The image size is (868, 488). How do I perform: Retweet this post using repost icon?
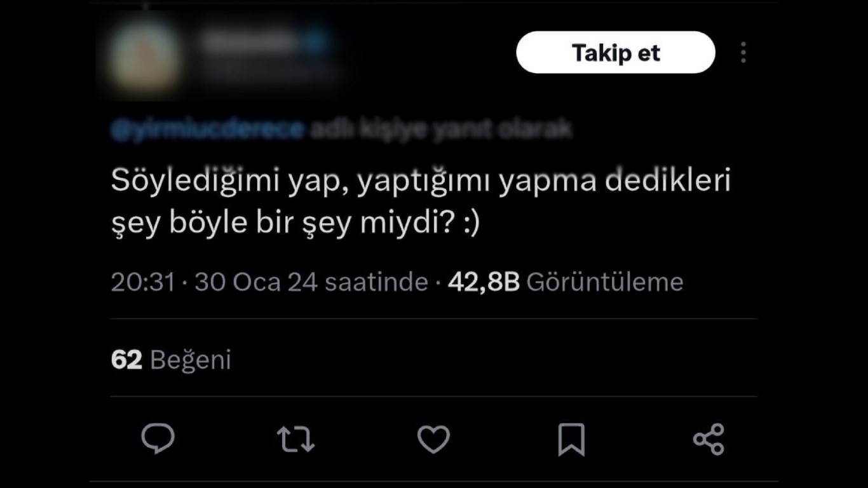[297, 437]
